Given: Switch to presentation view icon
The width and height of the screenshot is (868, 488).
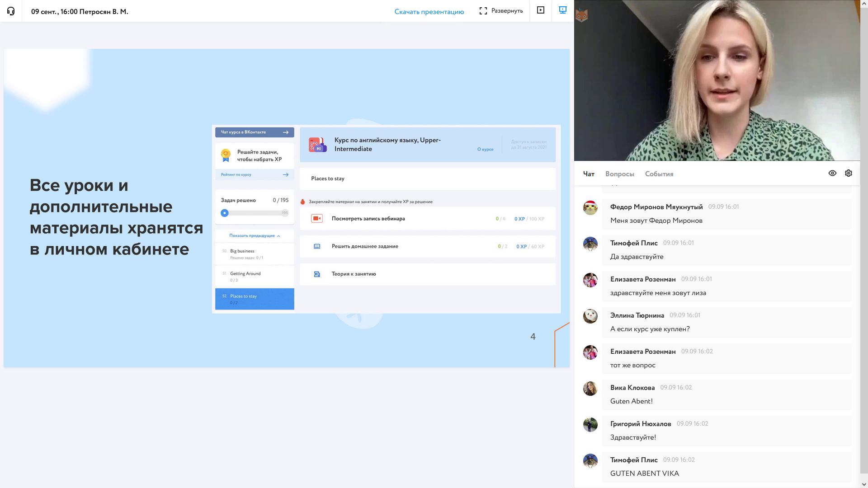Looking at the screenshot, I should pos(562,10).
